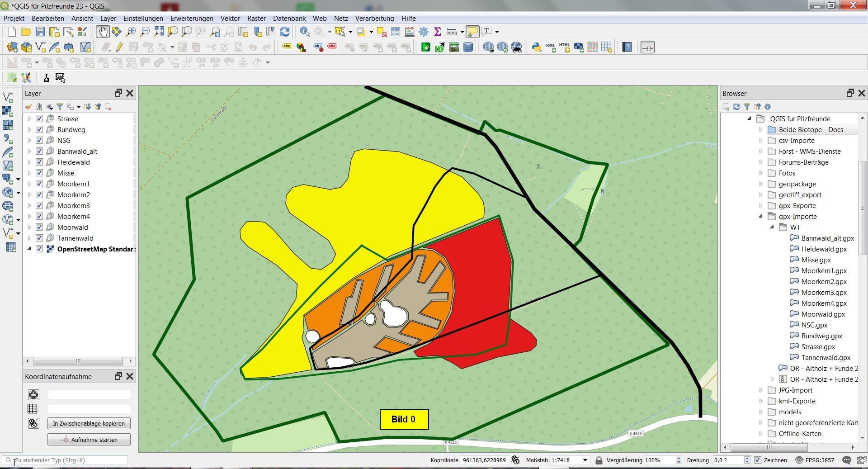Expand the Fotos folder in Browser

[761, 173]
